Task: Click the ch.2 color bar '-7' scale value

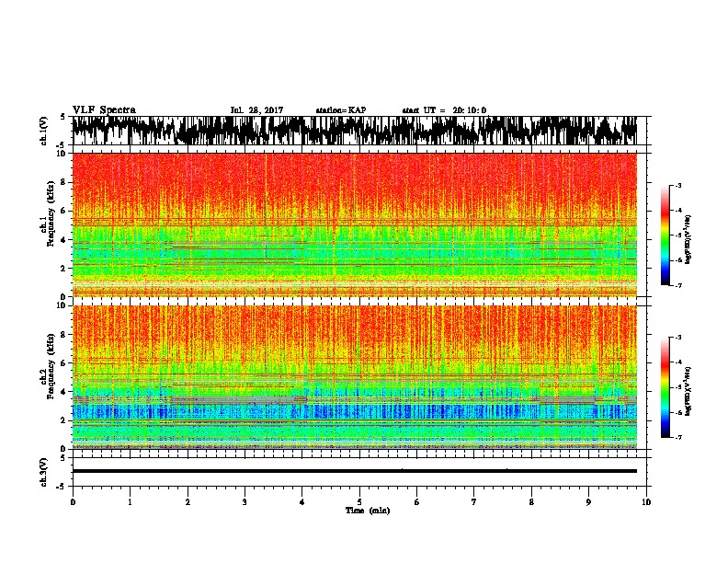Action: (678, 438)
